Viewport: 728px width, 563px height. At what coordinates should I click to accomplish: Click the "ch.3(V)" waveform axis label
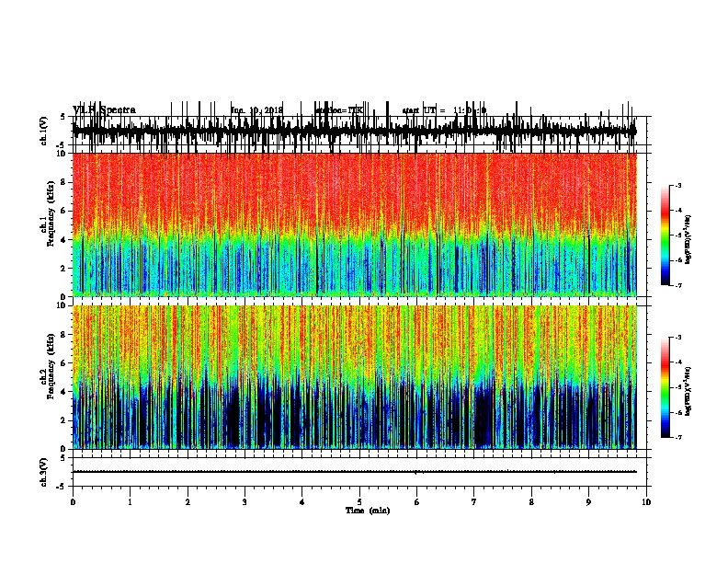[x=43, y=472]
